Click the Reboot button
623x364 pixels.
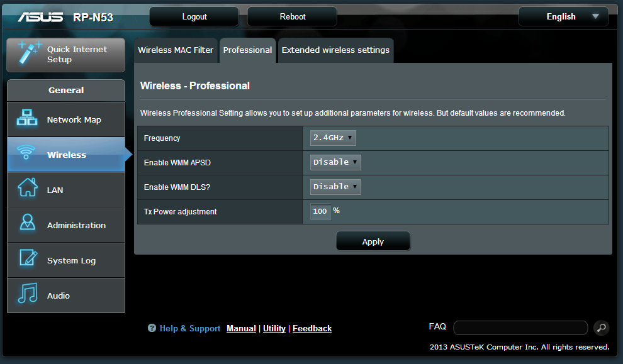tap(292, 17)
